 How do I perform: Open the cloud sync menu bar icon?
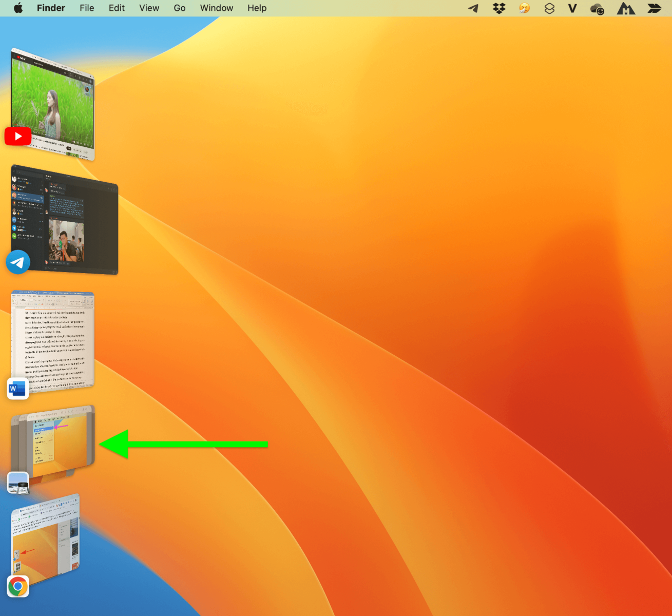coord(597,8)
